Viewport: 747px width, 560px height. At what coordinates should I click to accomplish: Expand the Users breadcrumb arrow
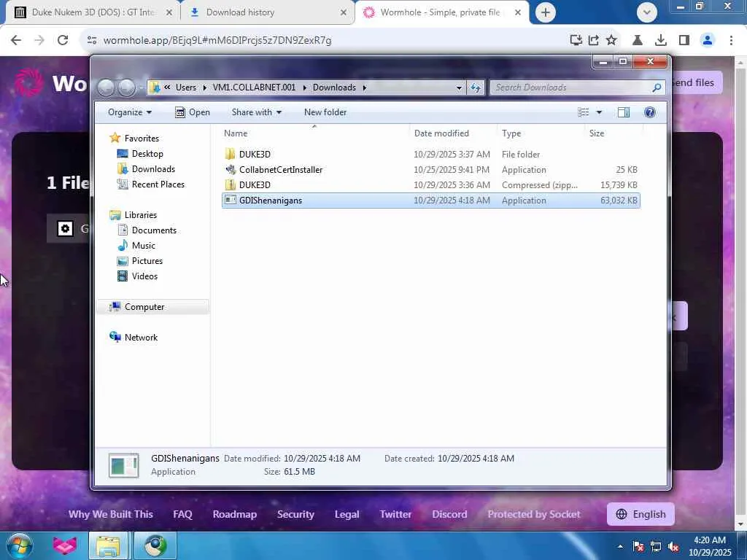[x=204, y=87]
